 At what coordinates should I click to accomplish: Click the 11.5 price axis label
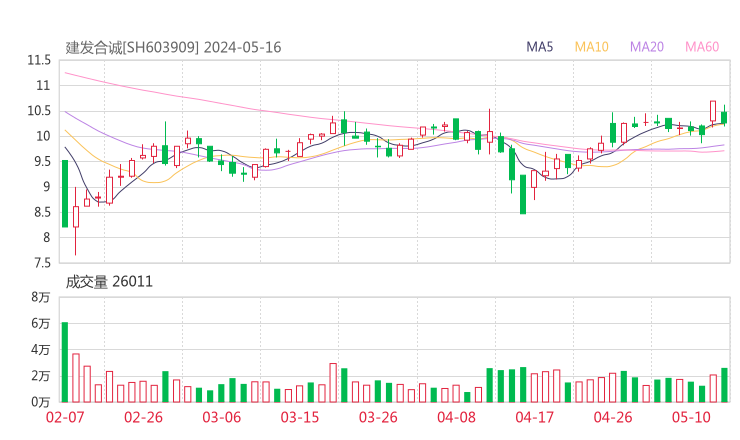tap(39, 60)
